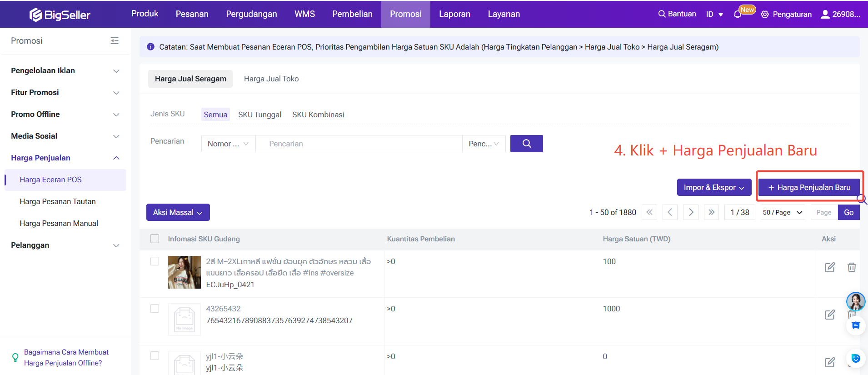Click the Pencarian search input field
This screenshot has height=375, width=868.
(359, 144)
